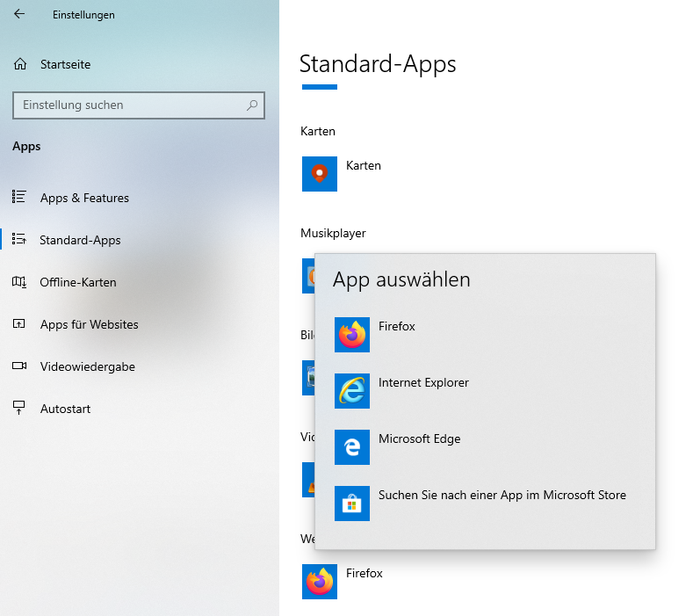This screenshot has height=616, width=693.
Task: Click the Standard-Apps page title
Action: 378,64
